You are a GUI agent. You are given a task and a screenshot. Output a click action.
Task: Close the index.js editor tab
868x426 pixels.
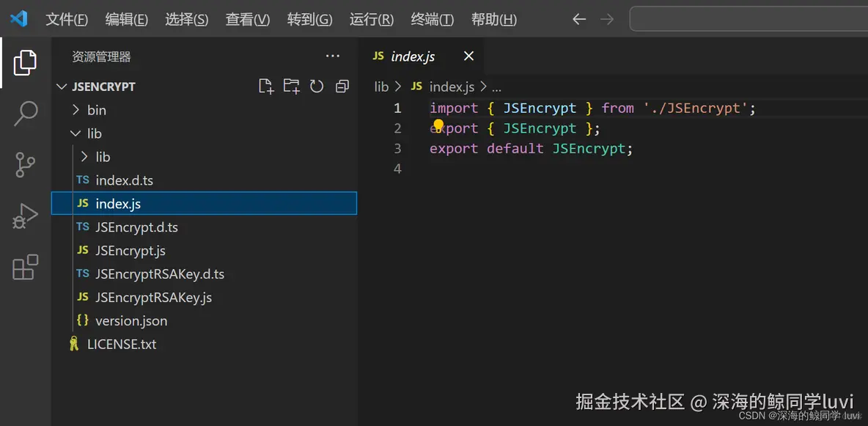click(x=468, y=56)
